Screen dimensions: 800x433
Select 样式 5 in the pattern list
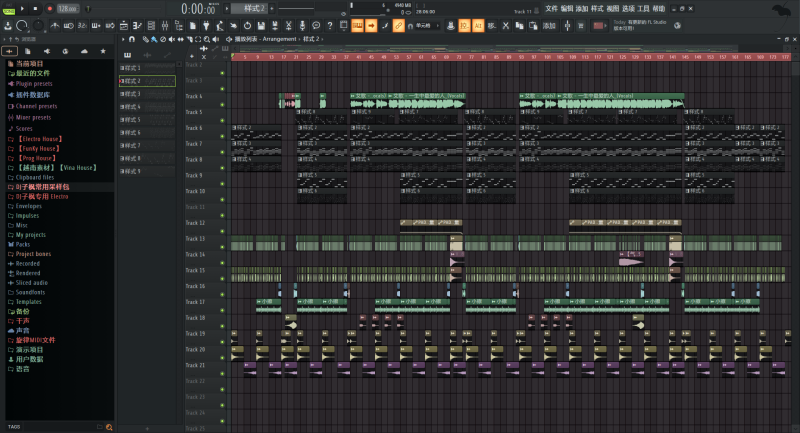[x=147, y=120]
